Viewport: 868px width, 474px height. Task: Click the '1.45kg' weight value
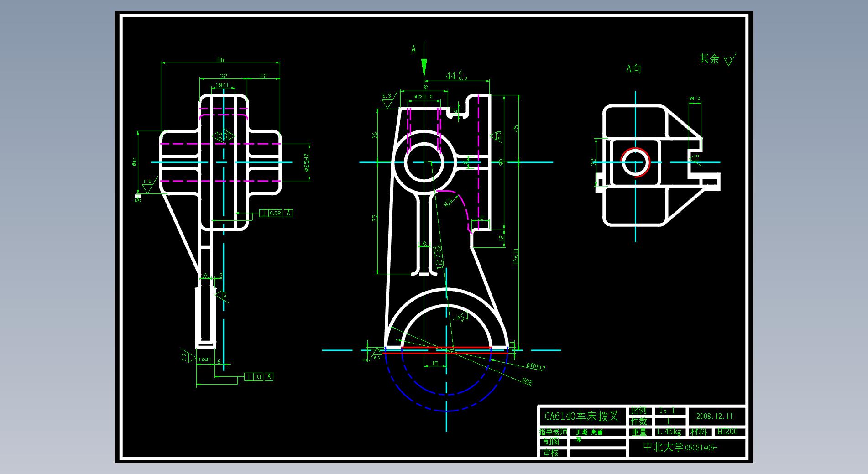[x=669, y=432]
